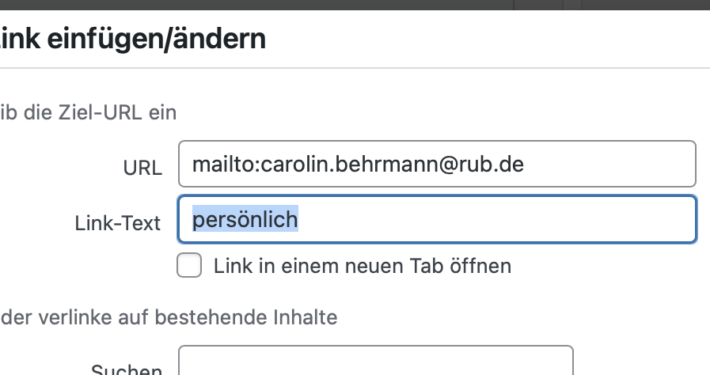Click the word 'Tab' in the checkbox label
Screen dimensions: 710x375
tap(426, 266)
